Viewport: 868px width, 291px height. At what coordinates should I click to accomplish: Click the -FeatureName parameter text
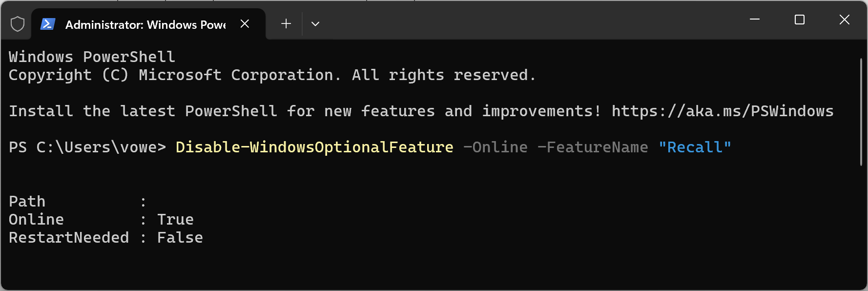(x=593, y=147)
